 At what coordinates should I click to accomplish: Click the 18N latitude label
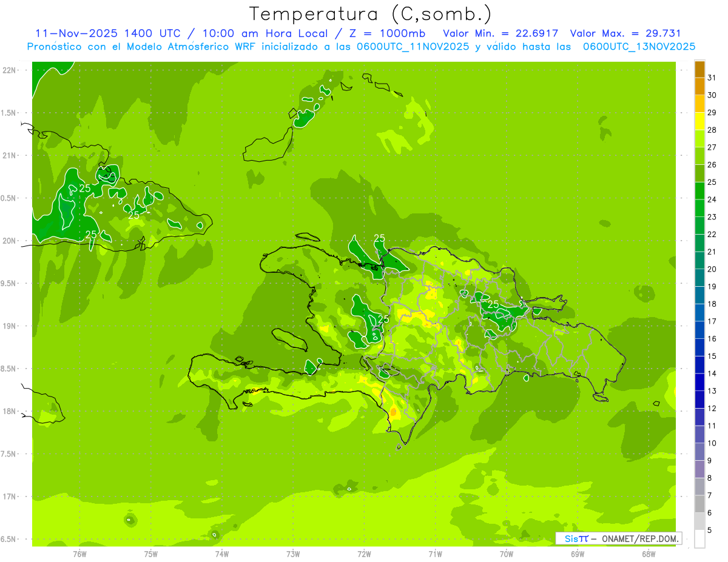click(x=8, y=411)
